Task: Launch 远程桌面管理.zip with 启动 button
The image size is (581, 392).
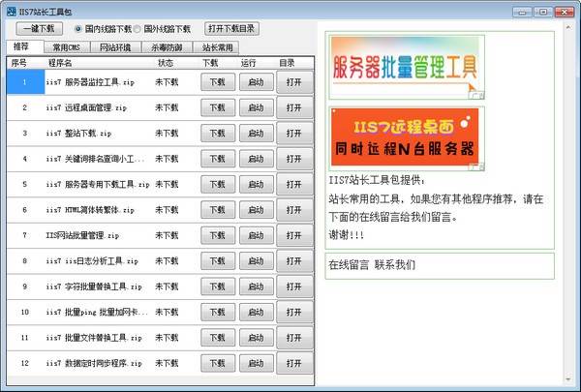Action: [256, 107]
